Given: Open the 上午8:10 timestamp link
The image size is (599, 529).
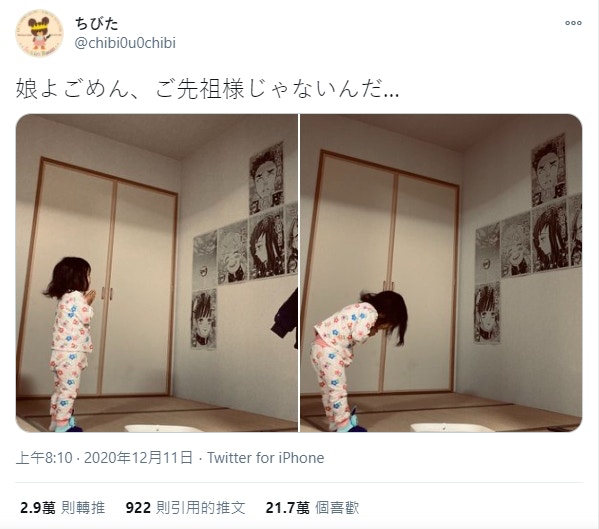Looking at the screenshot, I should coord(44,458).
